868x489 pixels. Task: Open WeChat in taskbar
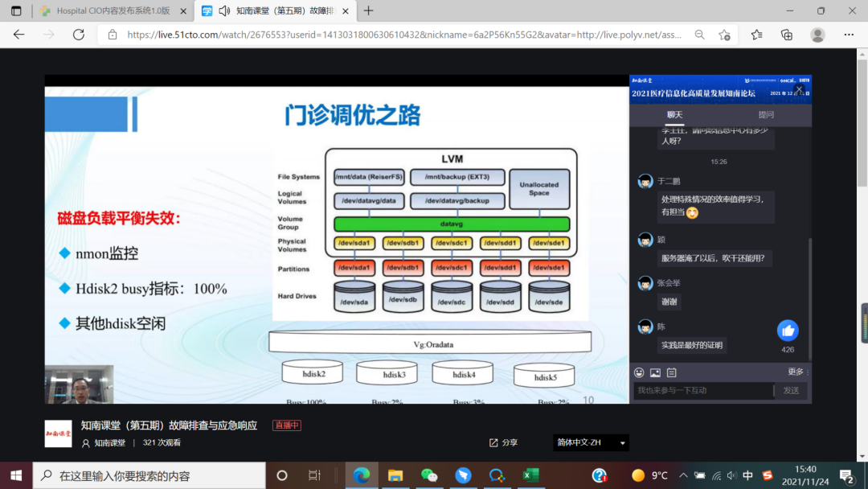pyautogui.click(x=429, y=475)
